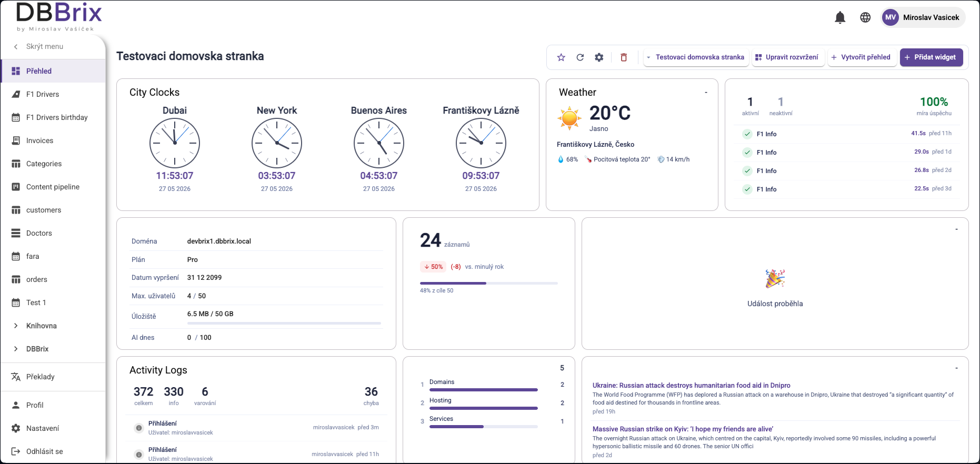Click the Přidat widget button
This screenshot has height=464, width=980.
tap(931, 57)
